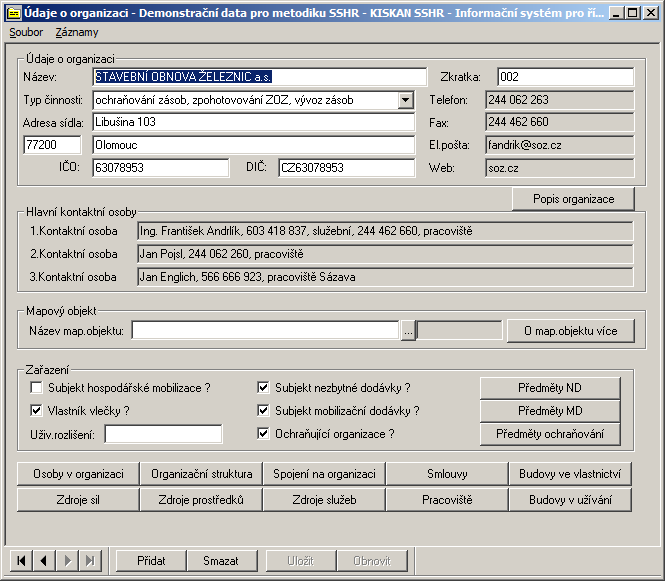Click the Uložit button
Viewport: 665px width, 581px height.
301,561
